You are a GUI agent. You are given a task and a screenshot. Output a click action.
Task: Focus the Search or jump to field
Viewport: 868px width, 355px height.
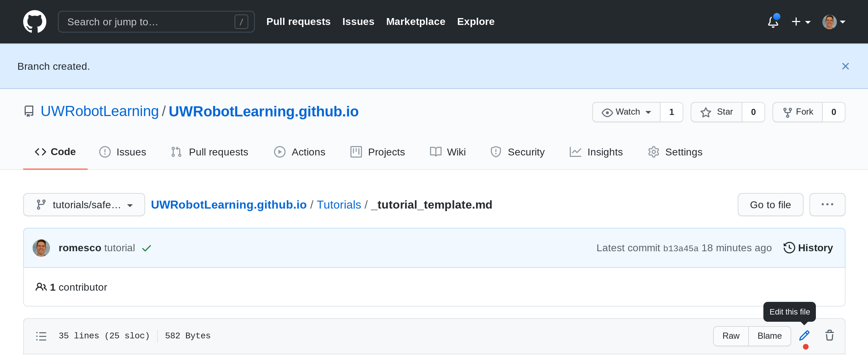click(156, 22)
